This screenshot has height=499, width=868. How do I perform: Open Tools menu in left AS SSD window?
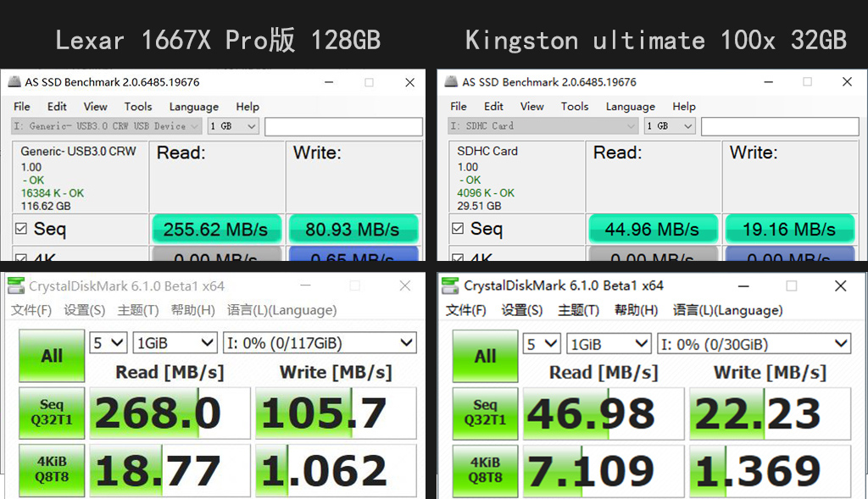[x=138, y=106]
